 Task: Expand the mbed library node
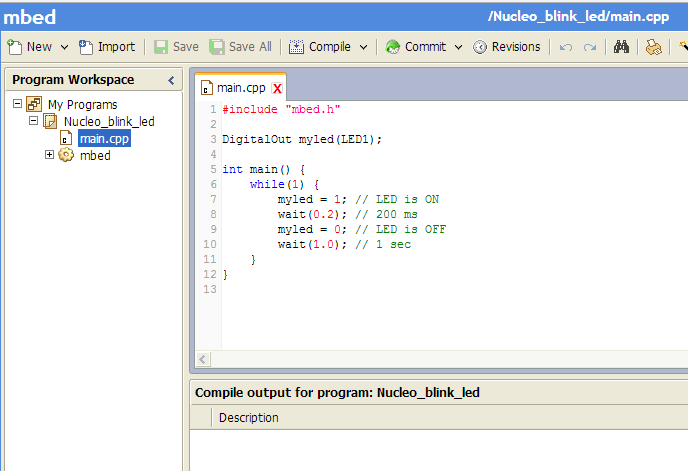49,155
